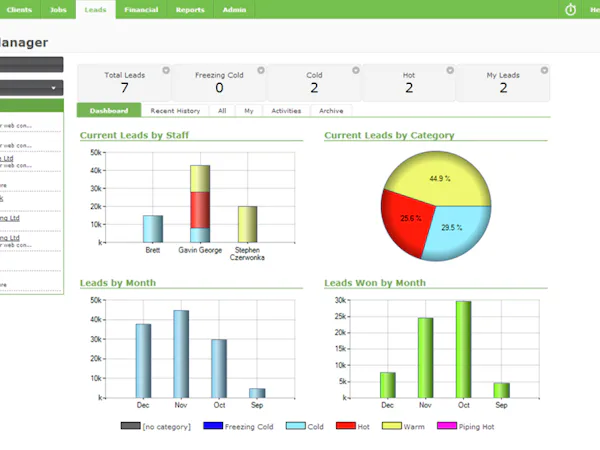Click the round icon on My Leads card
This screenshot has width=600, height=450.
pyautogui.click(x=544, y=70)
